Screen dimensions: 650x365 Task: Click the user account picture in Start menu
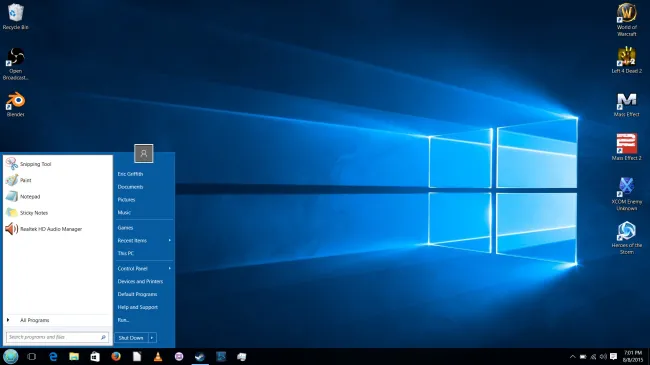pos(143,153)
